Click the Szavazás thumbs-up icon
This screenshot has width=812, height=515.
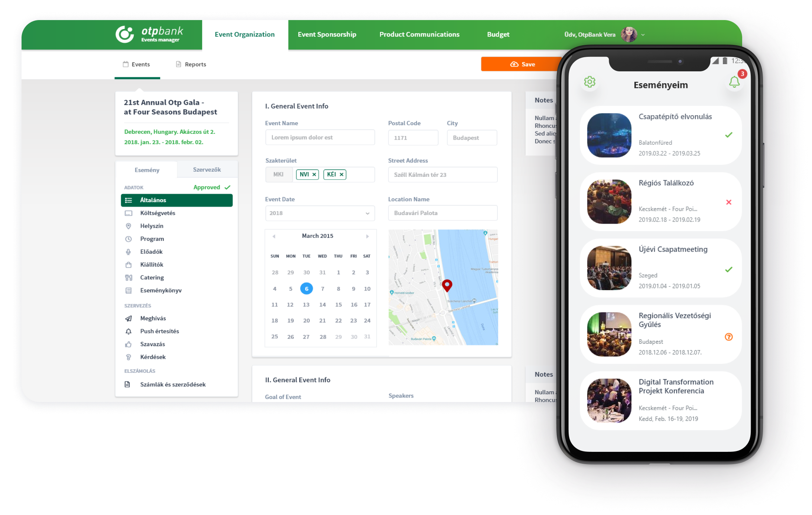click(129, 344)
